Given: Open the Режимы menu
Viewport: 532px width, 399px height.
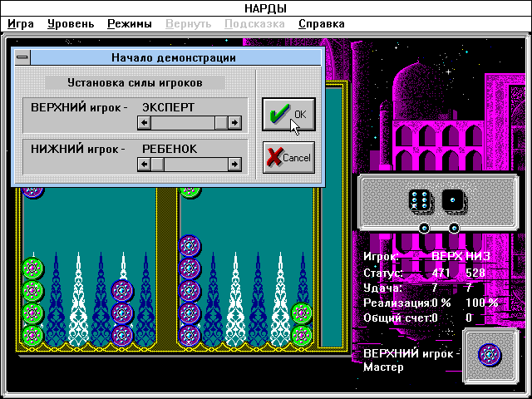Looking at the screenshot, I should click(130, 24).
